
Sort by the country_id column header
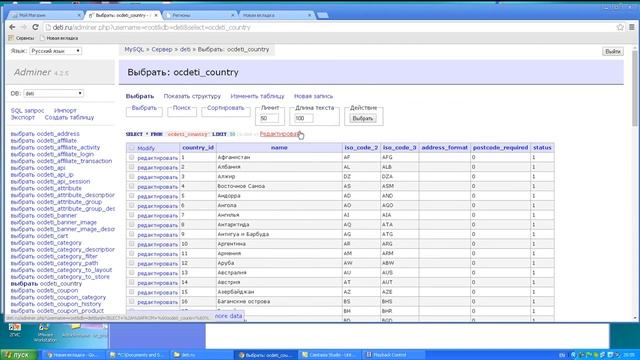click(x=198, y=148)
